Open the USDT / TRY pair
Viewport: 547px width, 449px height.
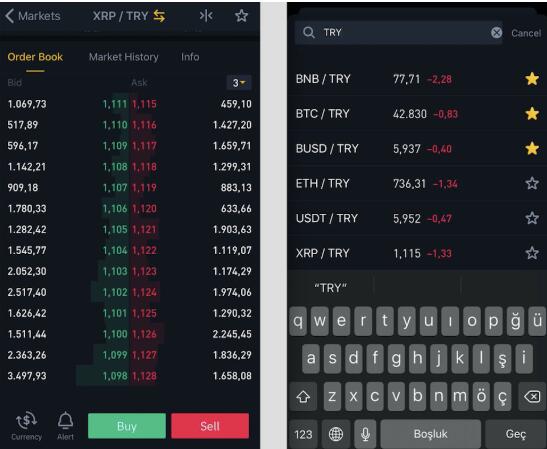[417, 218]
